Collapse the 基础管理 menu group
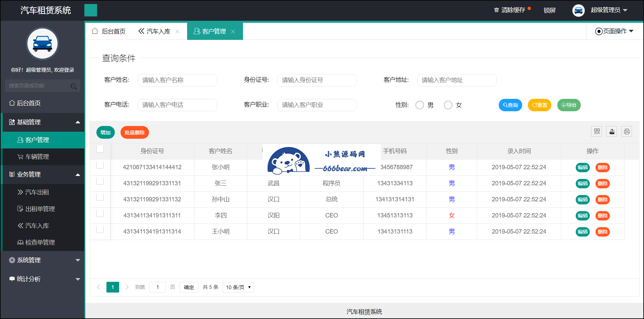Viewport: 644px width, 319px height. coord(43,122)
